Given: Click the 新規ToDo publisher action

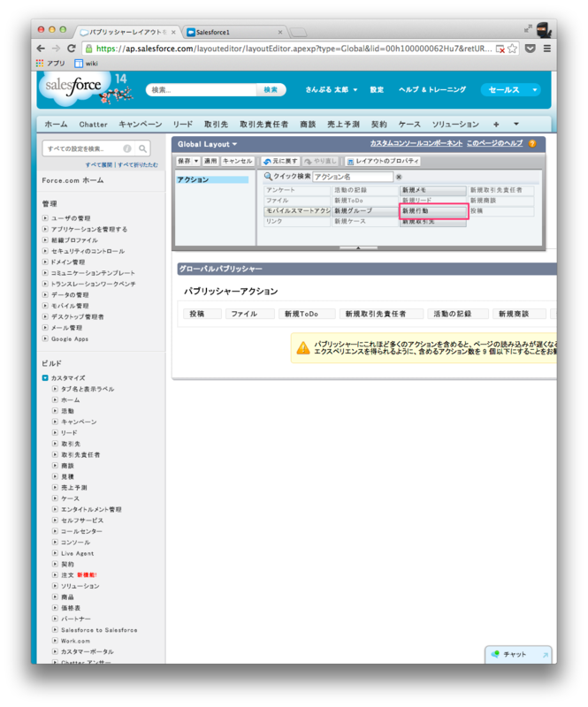Looking at the screenshot, I should coord(308,314).
